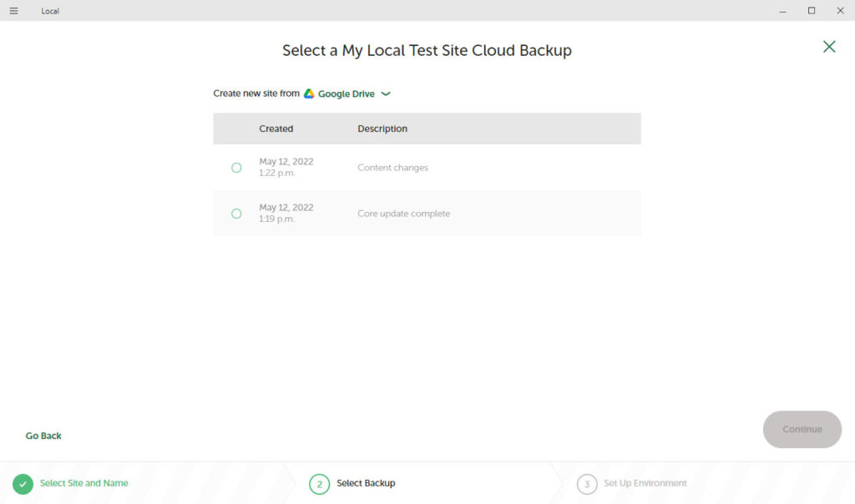Click the Created column header
The image size is (855, 504).
[276, 129]
